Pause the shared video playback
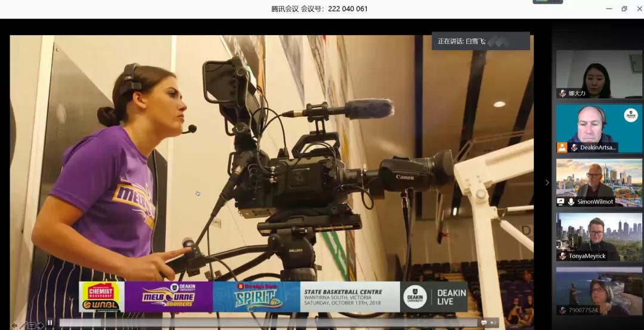This screenshot has height=330, width=644. [x=50, y=323]
